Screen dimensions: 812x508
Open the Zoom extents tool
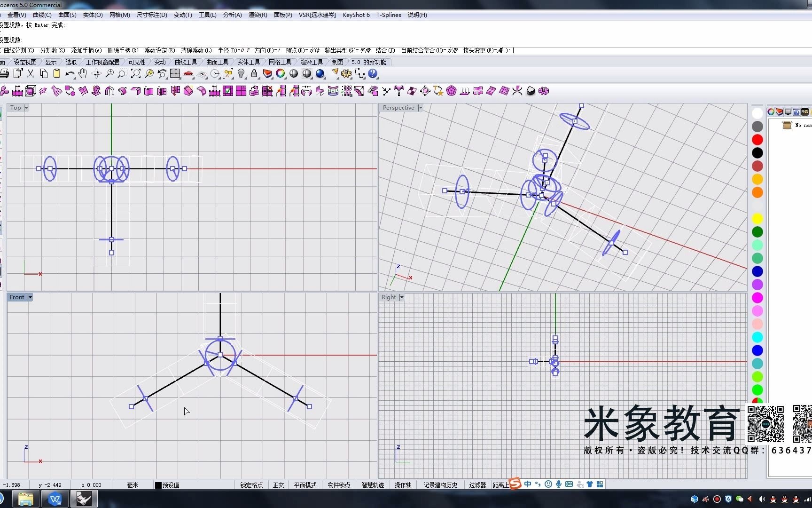[135, 74]
